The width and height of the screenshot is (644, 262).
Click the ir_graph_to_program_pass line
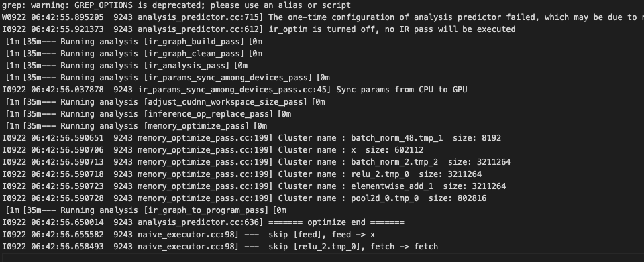(146, 210)
